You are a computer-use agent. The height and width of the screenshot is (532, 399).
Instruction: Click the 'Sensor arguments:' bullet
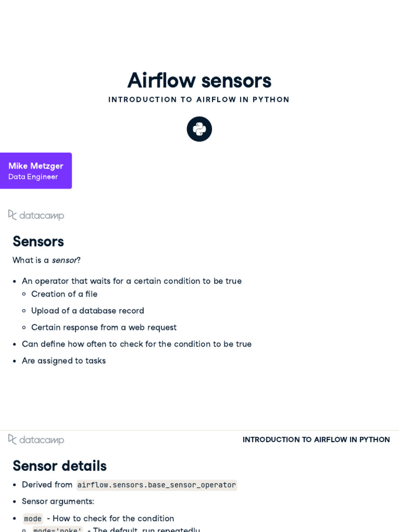click(58, 501)
